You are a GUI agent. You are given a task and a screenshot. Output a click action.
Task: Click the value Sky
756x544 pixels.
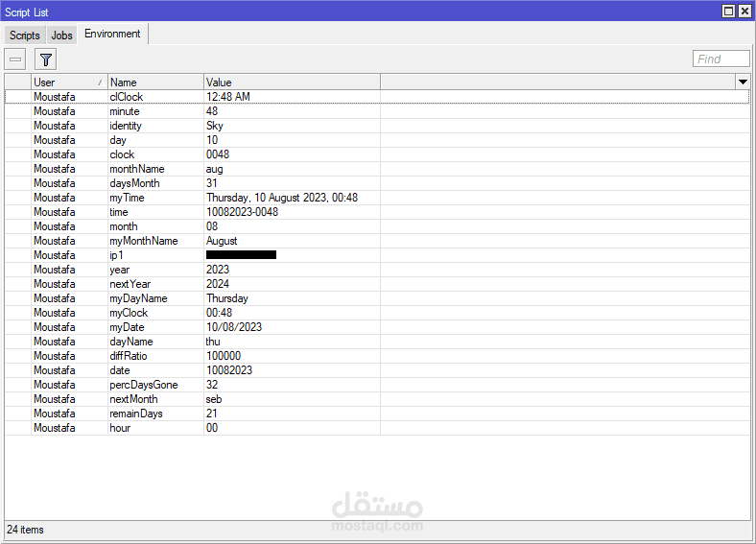click(215, 126)
